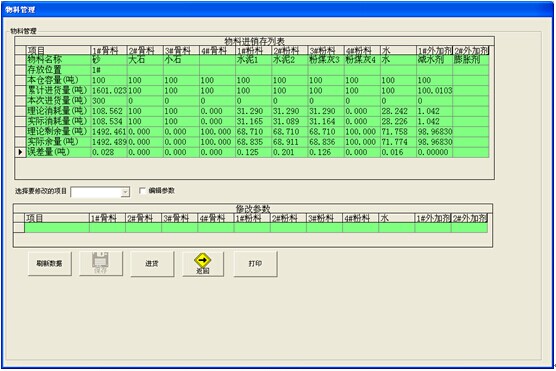Select the 物料名称 row label
Image resolution: width=556 pixels, height=371 pixels.
[59, 60]
